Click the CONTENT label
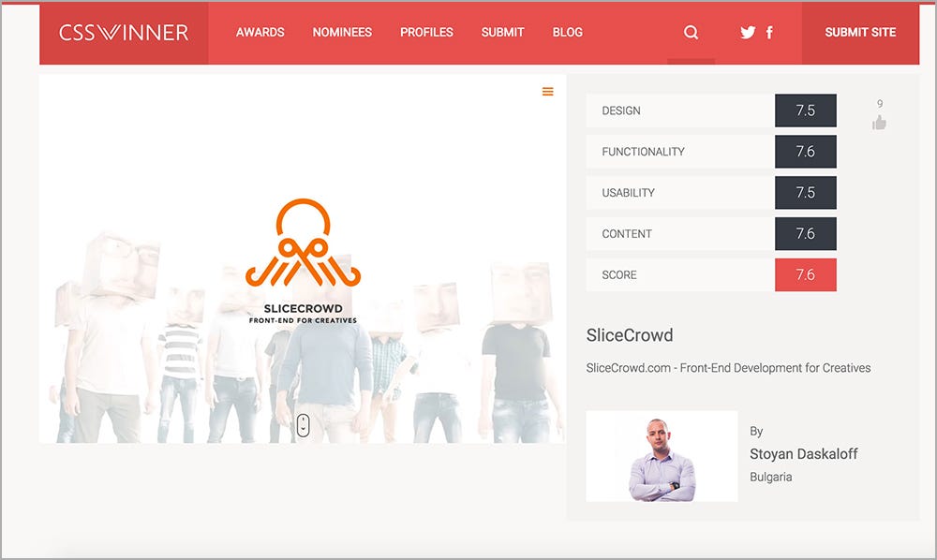 tap(626, 234)
